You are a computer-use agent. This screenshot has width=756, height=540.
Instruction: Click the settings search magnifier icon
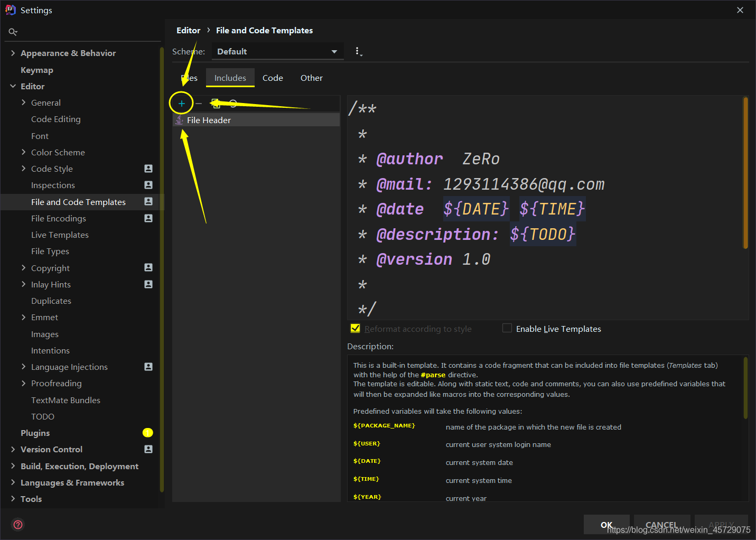tap(13, 32)
